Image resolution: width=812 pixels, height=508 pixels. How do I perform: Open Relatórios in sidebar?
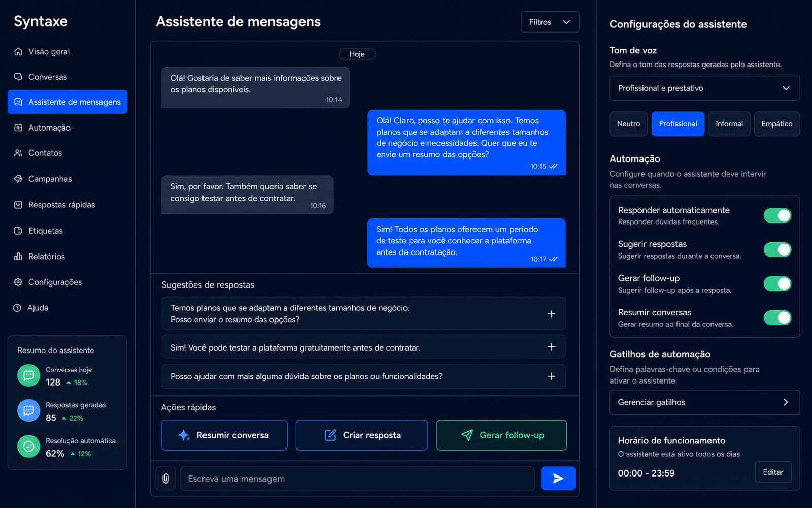click(67, 257)
